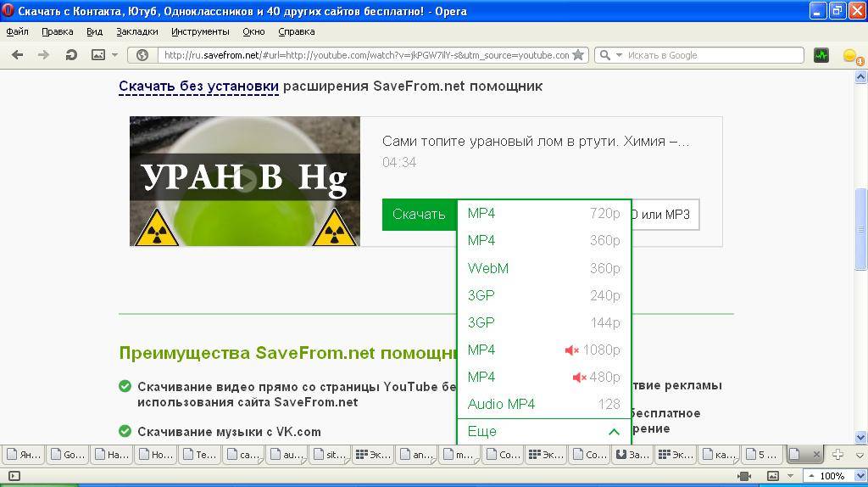This screenshot has height=487, width=868.
Task: Switch to the 'an…' tab
Action: click(418, 454)
